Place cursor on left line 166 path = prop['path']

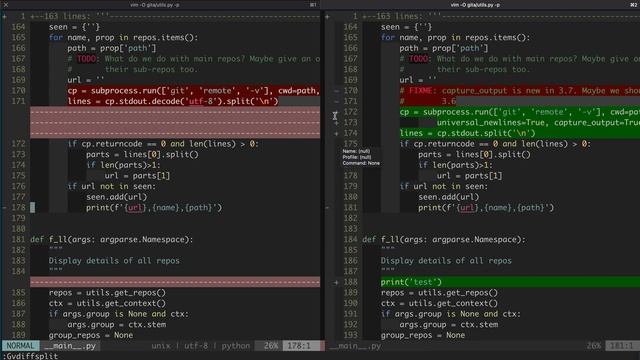pyautogui.click(x=112, y=48)
